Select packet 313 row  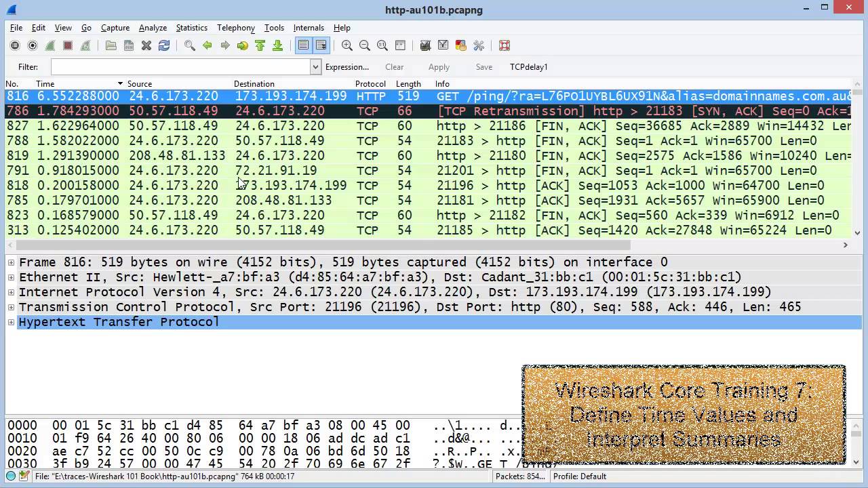(429, 230)
